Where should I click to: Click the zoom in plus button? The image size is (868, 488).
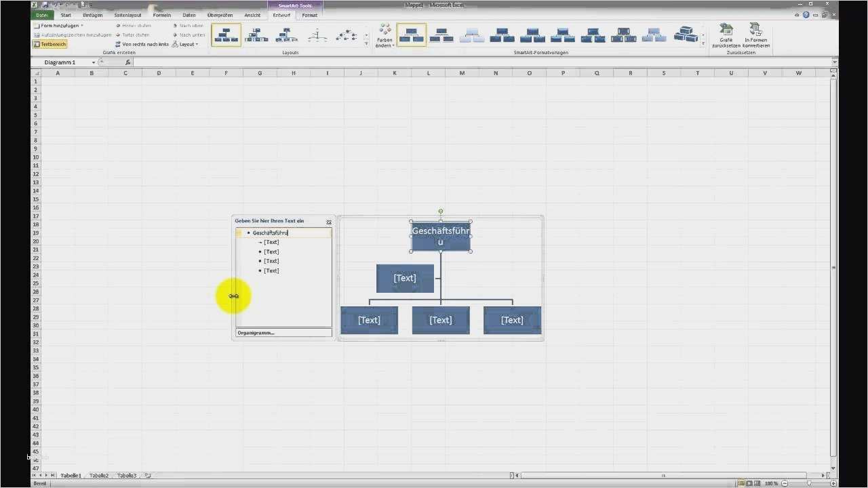pos(835,483)
